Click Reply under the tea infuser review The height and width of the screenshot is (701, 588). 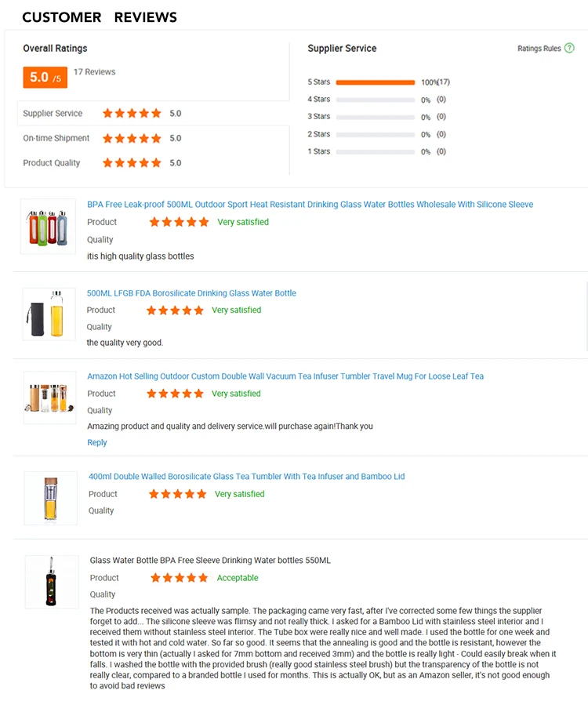[x=97, y=443]
